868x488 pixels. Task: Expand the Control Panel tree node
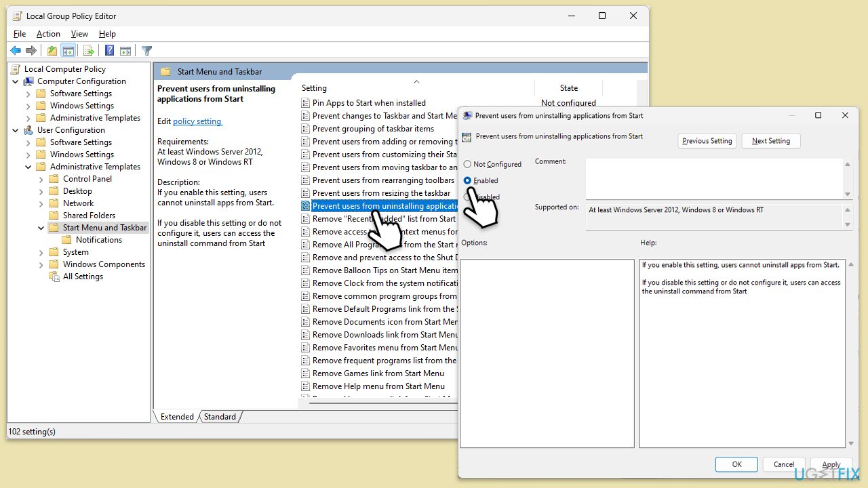[41, 179]
